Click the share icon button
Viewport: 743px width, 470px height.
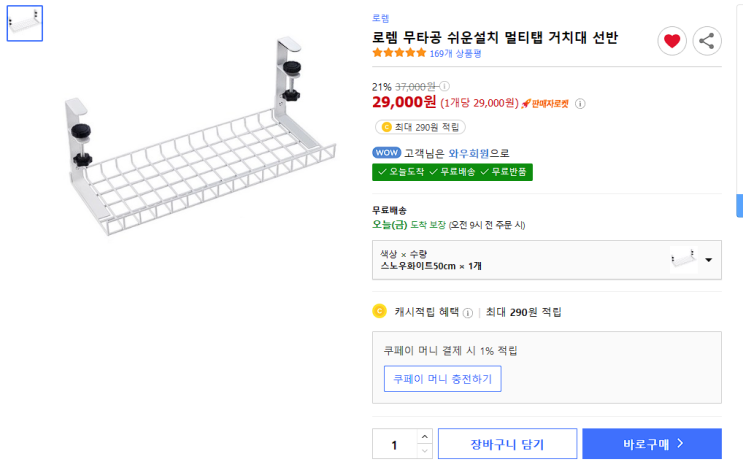click(x=707, y=41)
